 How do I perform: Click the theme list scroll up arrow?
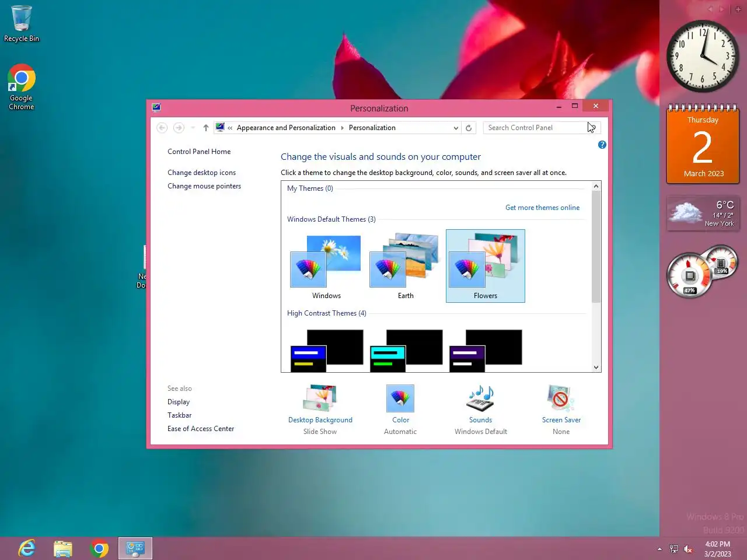[x=596, y=186]
